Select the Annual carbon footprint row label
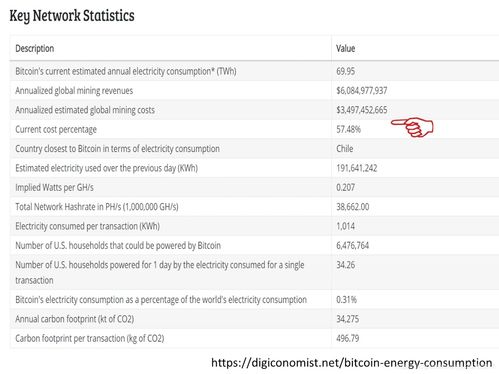This screenshot has width=499, height=374. point(75,319)
